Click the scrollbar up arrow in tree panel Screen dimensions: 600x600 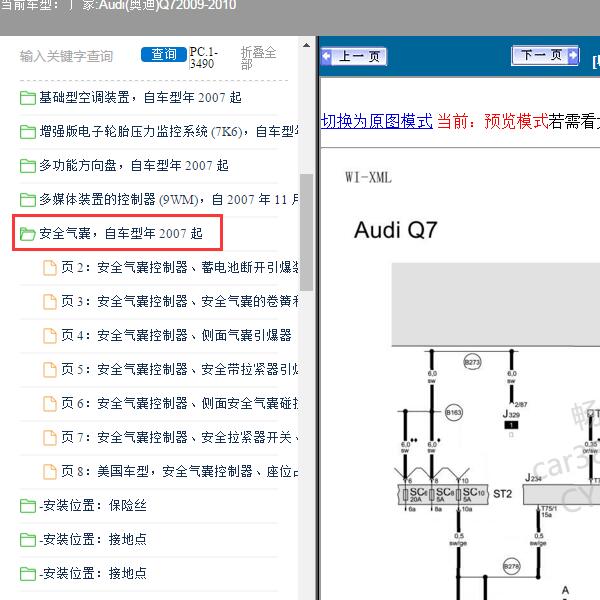click(306, 45)
